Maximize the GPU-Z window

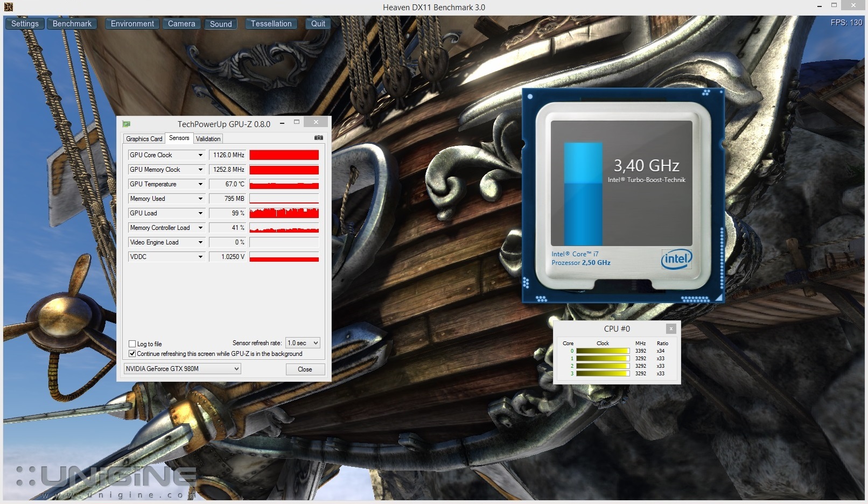(296, 122)
